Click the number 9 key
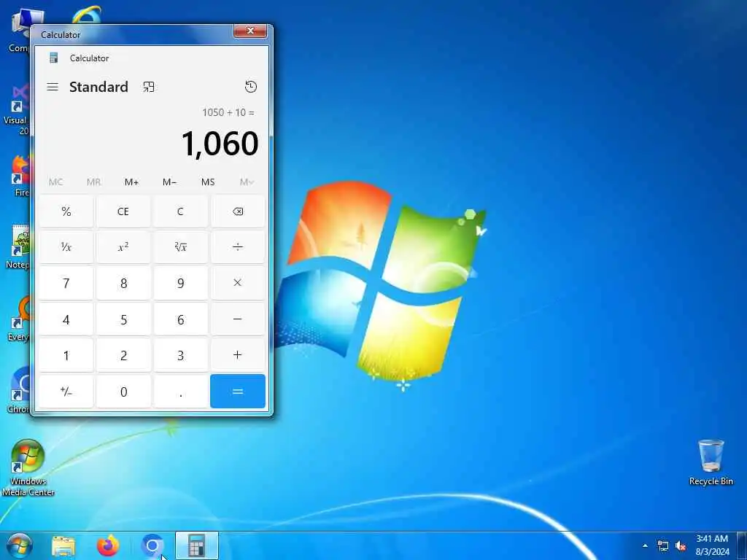 (x=181, y=283)
